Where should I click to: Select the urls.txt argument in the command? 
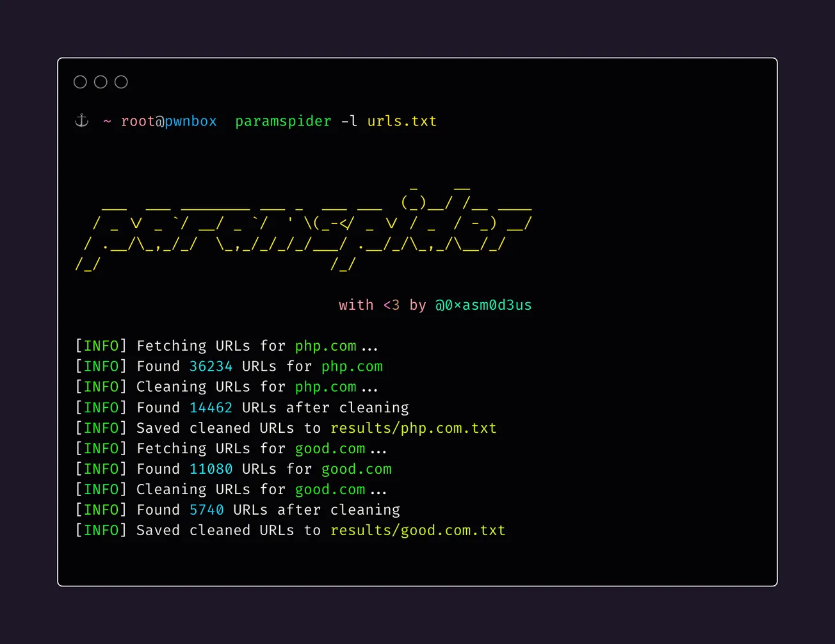click(402, 120)
